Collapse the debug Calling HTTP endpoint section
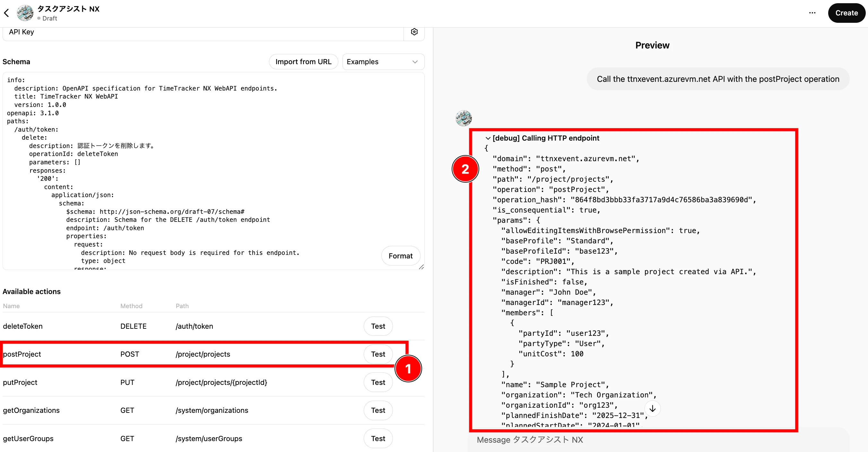 point(488,138)
